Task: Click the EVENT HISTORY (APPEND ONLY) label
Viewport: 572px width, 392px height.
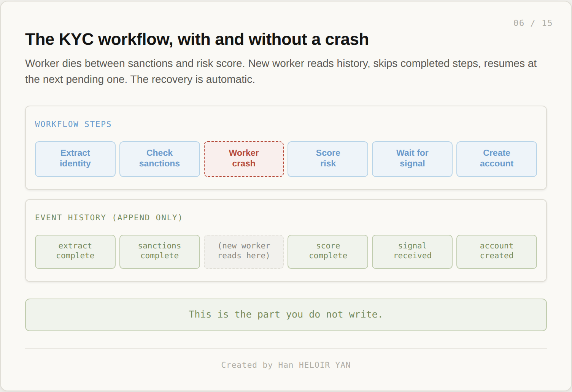Action: [109, 218]
